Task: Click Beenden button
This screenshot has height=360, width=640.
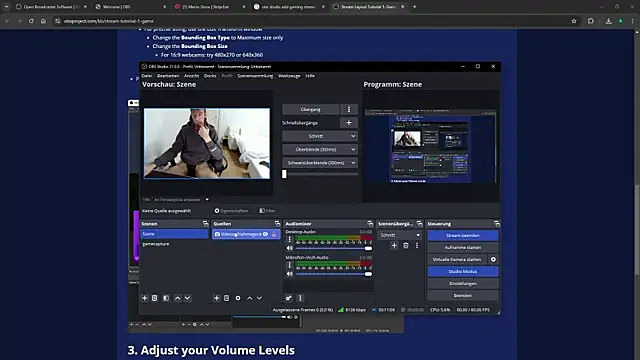Action: 463,296
